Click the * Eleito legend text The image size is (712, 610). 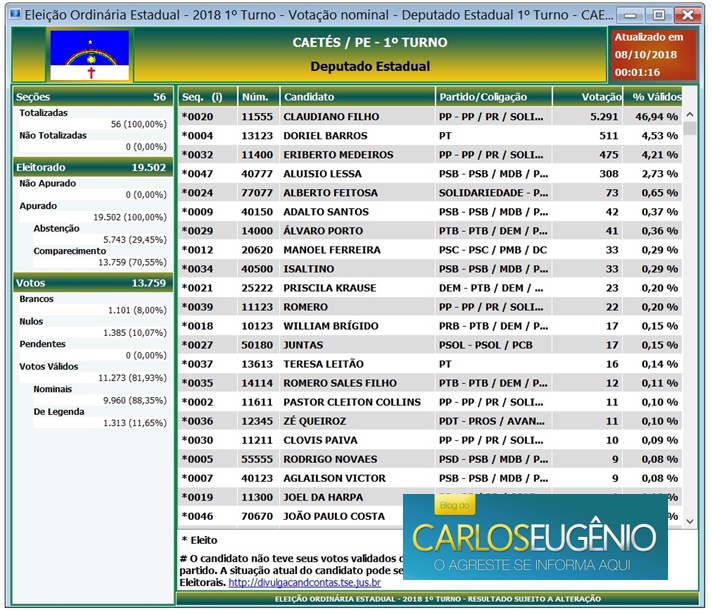tap(199, 540)
